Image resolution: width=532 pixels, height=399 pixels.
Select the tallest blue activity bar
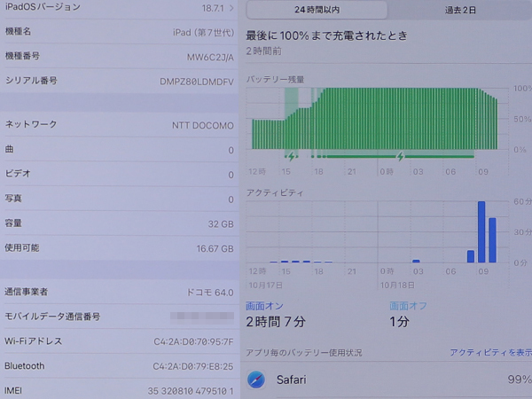481,232
